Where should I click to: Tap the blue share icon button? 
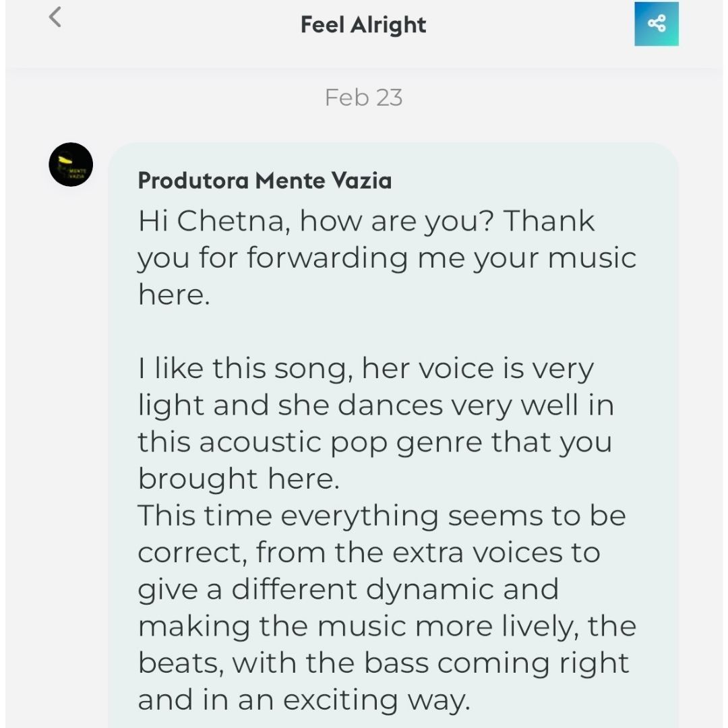[x=656, y=24]
